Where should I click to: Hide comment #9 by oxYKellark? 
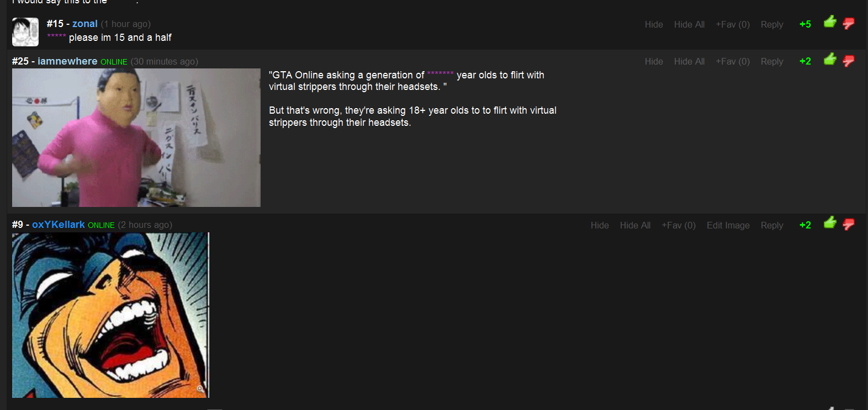click(600, 225)
